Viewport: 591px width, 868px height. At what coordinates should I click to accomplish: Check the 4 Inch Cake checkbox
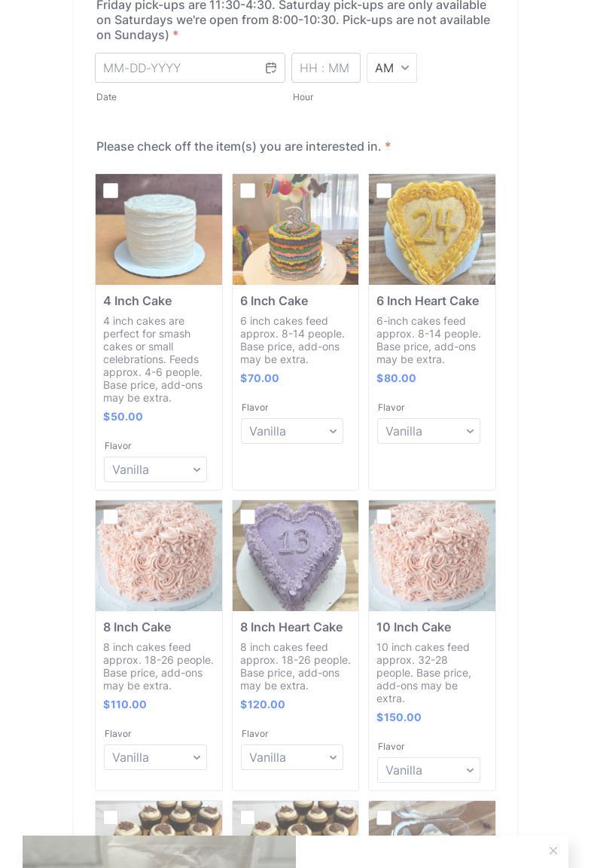pos(111,191)
